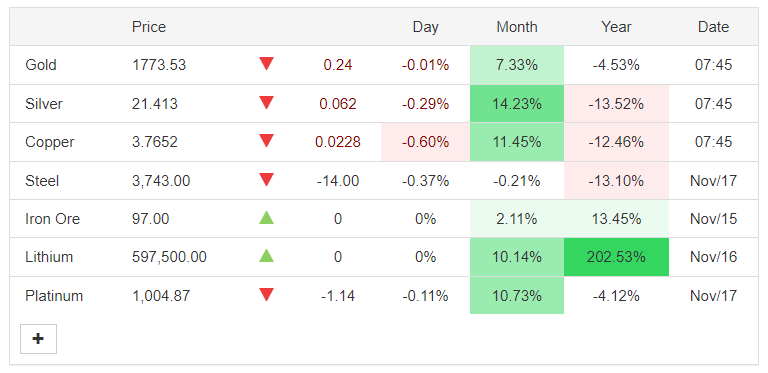Sort by the Price column header

149,27
